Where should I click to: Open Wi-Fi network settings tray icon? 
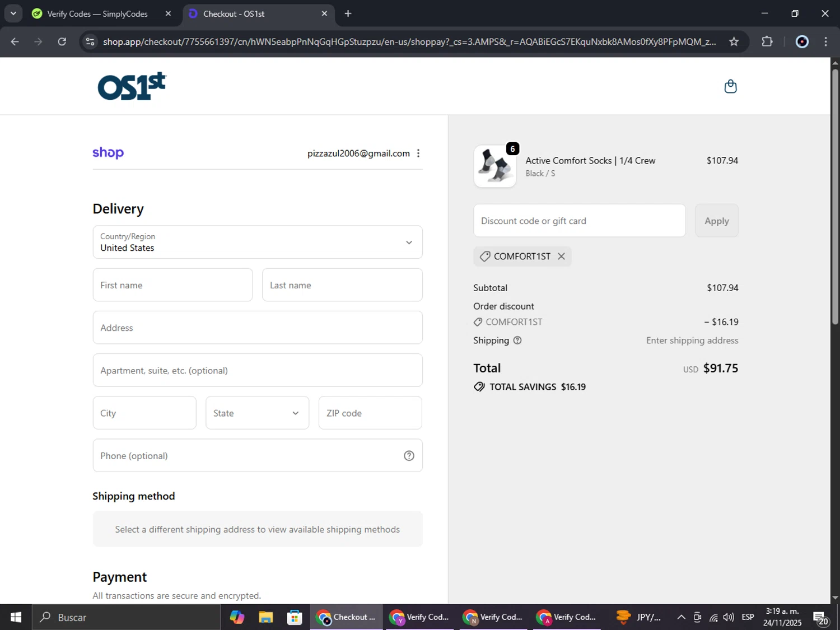pyautogui.click(x=713, y=617)
